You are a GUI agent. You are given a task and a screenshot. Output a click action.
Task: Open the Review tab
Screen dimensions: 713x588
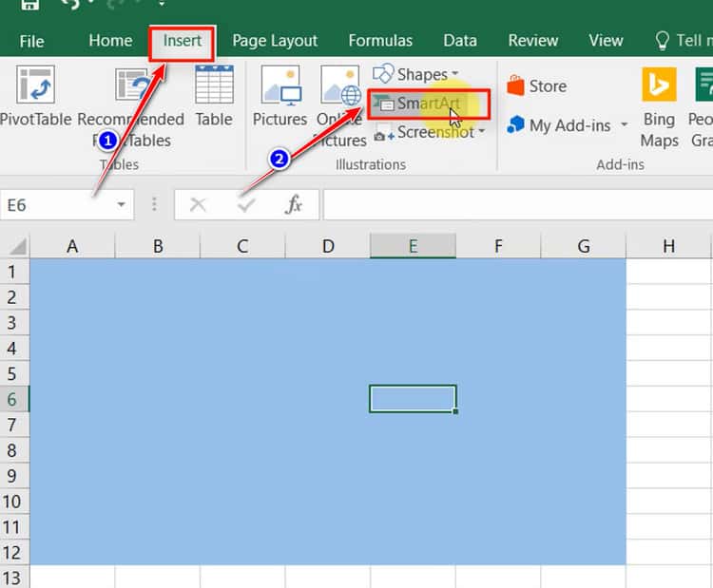533,41
